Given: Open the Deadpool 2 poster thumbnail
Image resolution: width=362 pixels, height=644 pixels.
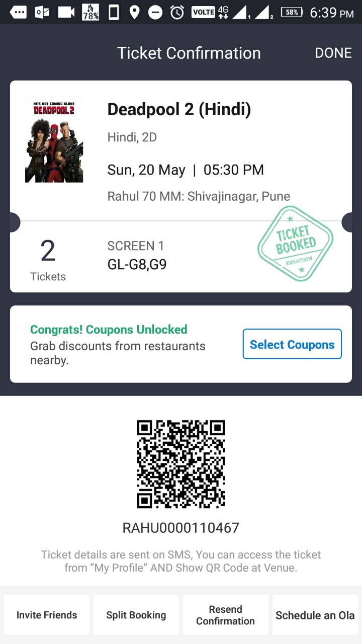Looking at the screenshot, I should click(54, 139).
